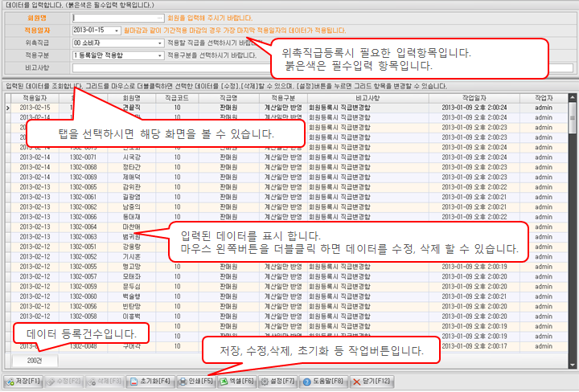Open 설정[F7] gear settings button
The height and width of the screenshot is (392, 579).
[x=277, y=382]
